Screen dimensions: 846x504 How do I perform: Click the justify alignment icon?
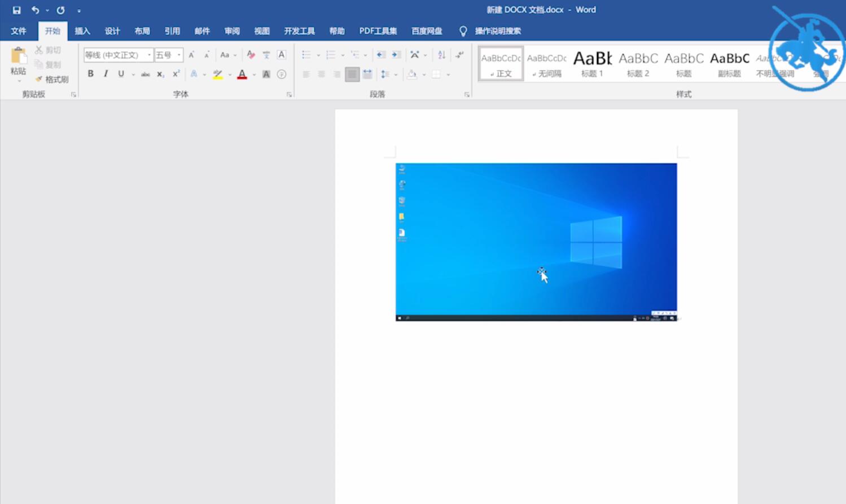click(352, 74)
